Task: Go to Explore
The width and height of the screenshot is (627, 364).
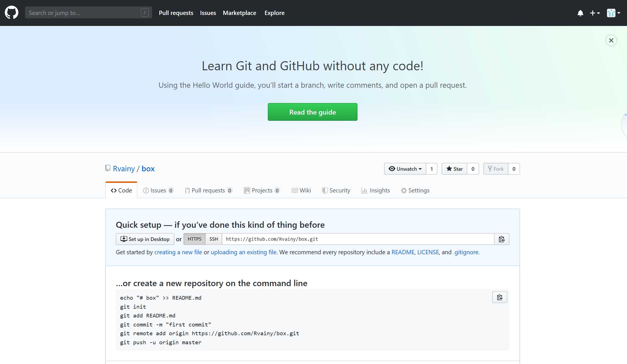Action: tap(274, 13)
